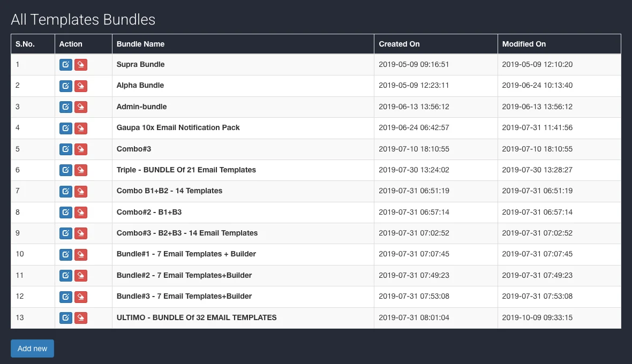The width and height of the screenshot is (632, 364).
Task: Edit the Combo#2 - B1+B3 bundle
Action: point(66,212)
